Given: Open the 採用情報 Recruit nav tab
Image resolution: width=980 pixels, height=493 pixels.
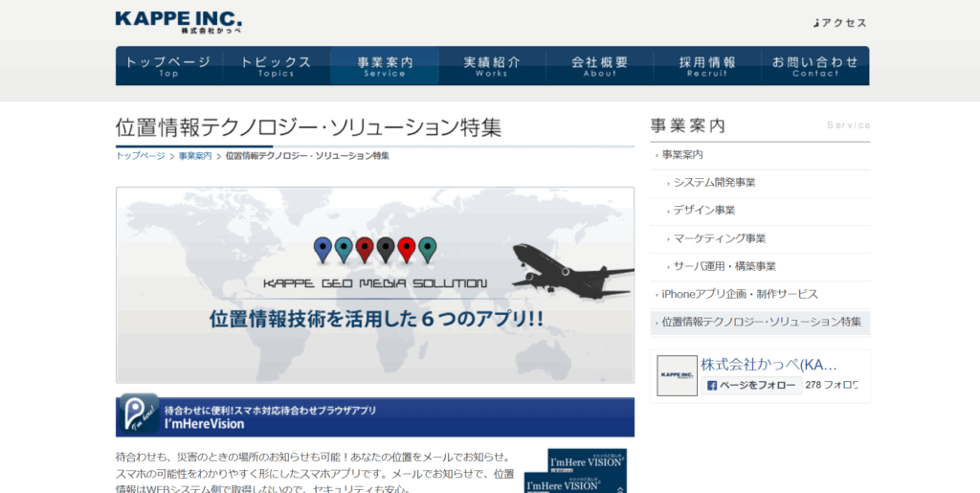Looking at the screenshot, I should 707,66.
